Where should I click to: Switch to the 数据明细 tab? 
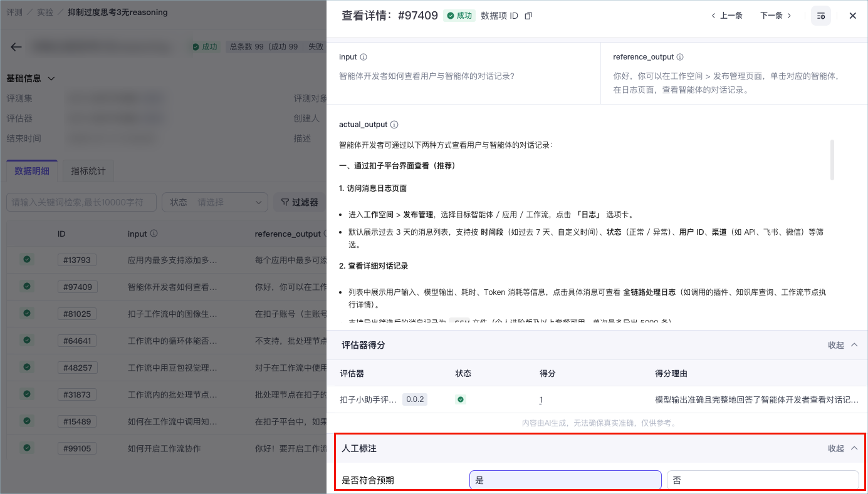pyautogui.click(x=32, y=171)
